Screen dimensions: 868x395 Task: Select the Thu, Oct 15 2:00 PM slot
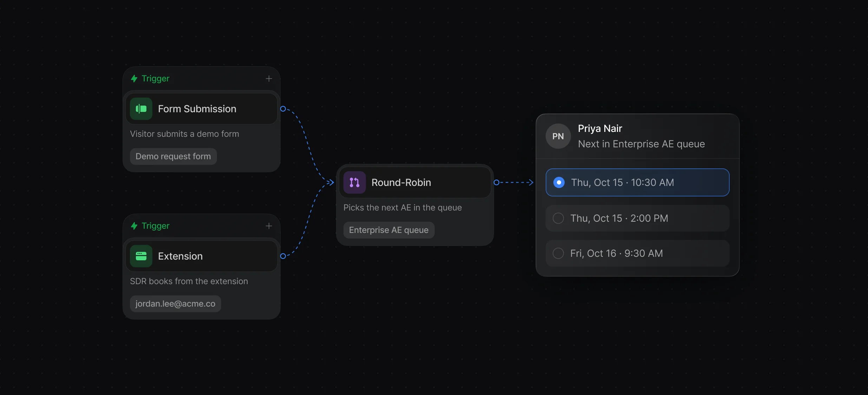[638, 218]
